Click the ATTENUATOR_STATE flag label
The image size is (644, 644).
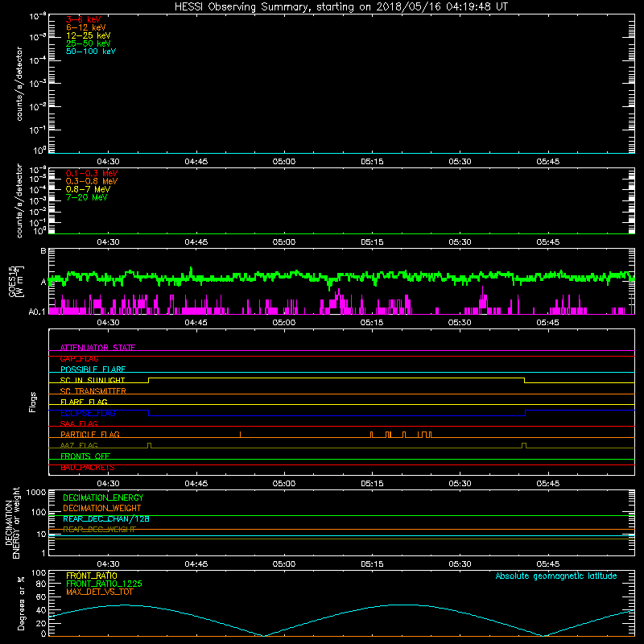point(97,348)
